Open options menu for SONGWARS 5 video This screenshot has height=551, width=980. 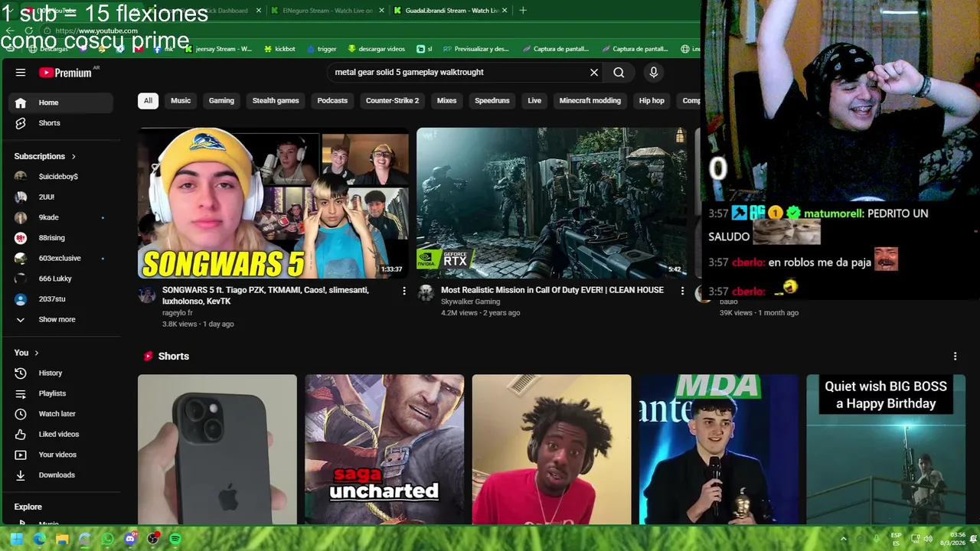(x=404, y=291)
